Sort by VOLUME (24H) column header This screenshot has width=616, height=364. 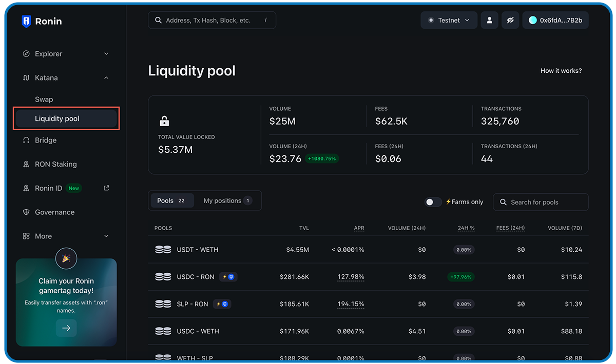(x=407, y=228)
